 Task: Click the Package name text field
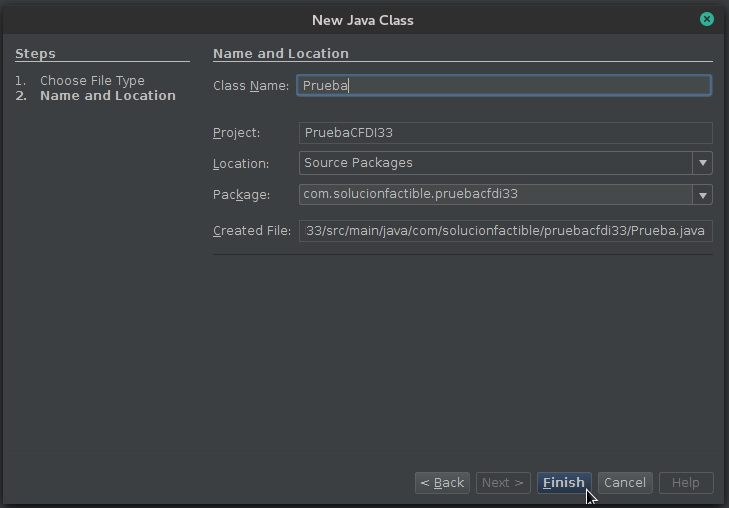pyautogui.click(x=495, y=194)
